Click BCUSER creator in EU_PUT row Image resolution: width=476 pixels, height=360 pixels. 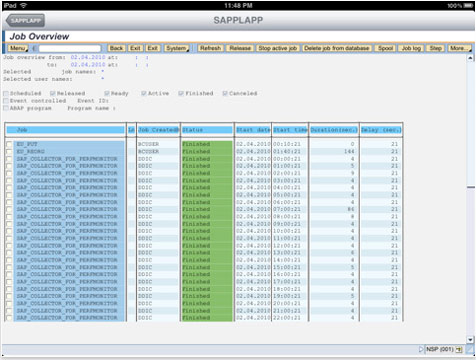148,144
